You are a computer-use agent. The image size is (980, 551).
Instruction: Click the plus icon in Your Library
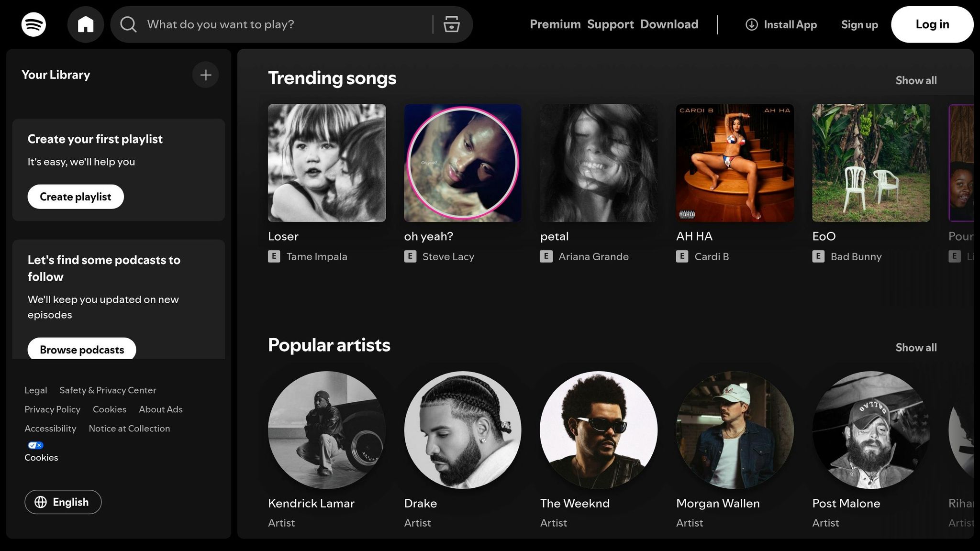206,75
